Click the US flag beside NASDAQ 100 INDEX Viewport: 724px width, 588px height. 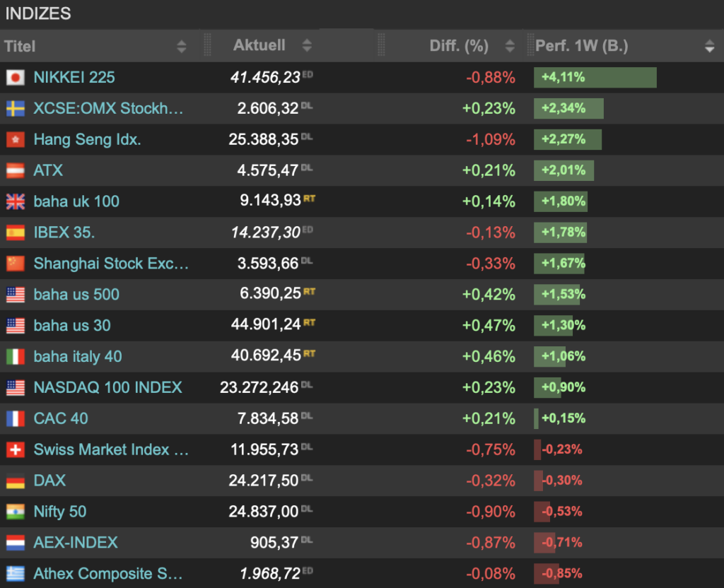16,388
